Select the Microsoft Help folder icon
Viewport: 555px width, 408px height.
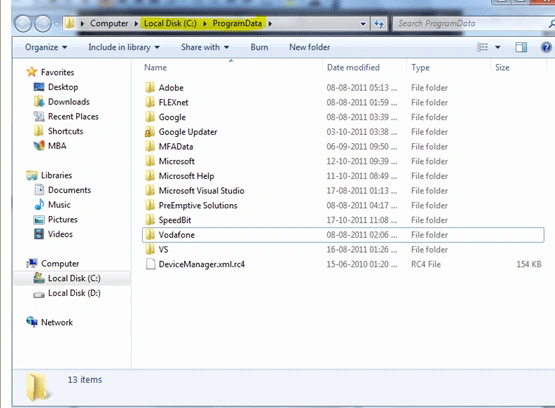tap(150, 176)
